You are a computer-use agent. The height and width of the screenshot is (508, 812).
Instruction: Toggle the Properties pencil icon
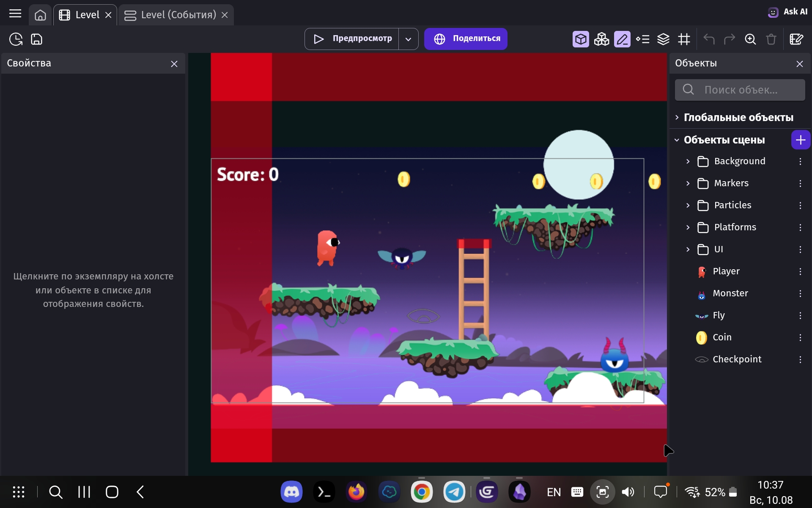(622, 39)
